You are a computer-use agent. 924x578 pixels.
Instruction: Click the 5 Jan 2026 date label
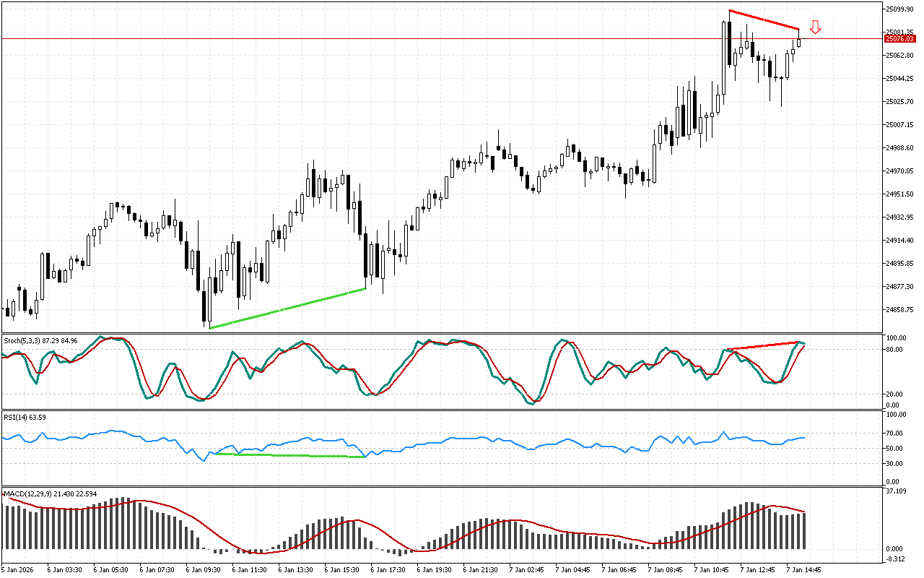pos(19,570)
